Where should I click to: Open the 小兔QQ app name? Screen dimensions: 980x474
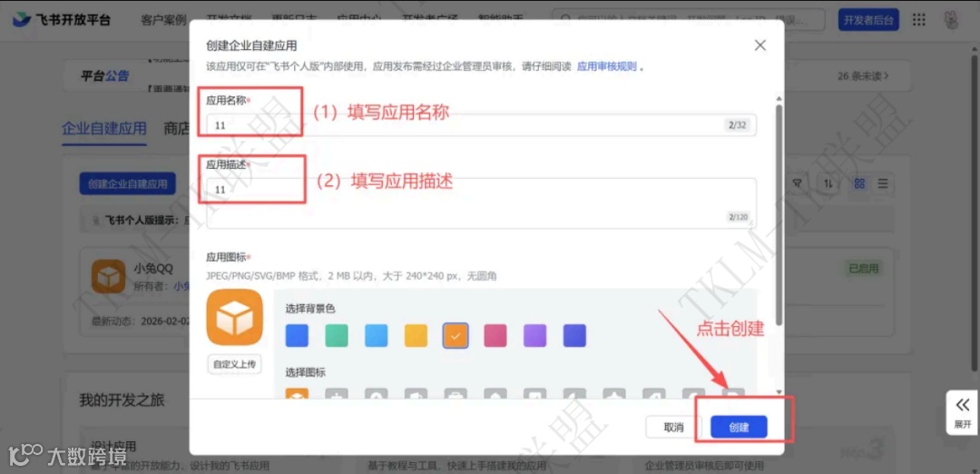click(153, 269)
